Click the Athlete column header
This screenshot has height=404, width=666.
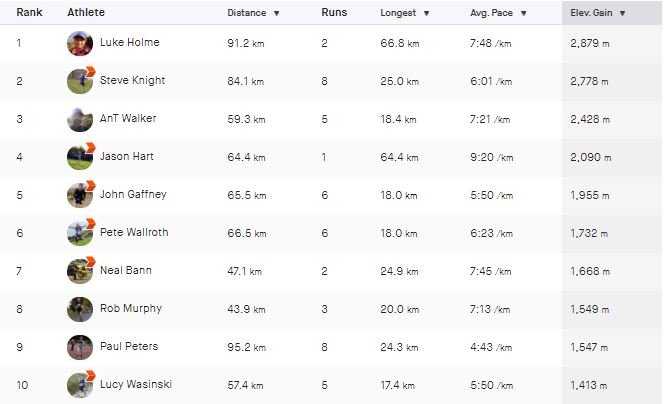(x=86, y=12)
